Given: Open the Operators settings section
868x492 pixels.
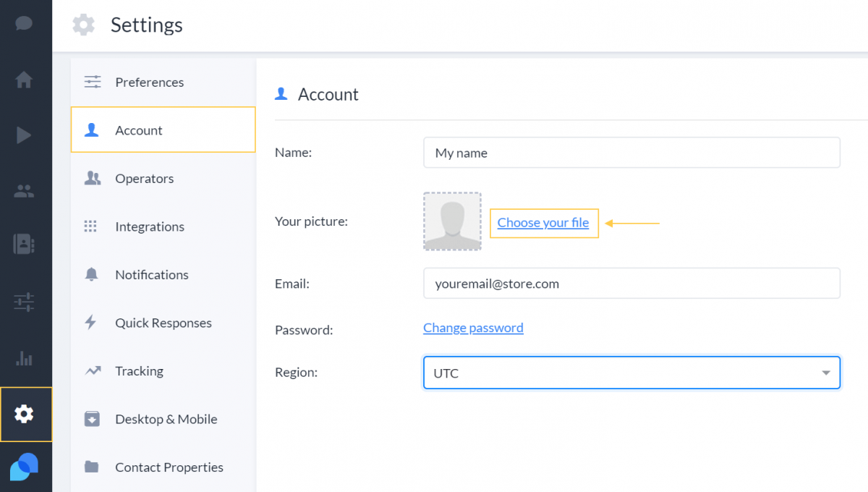Looking at the screenshot, I should pos(163,178).
